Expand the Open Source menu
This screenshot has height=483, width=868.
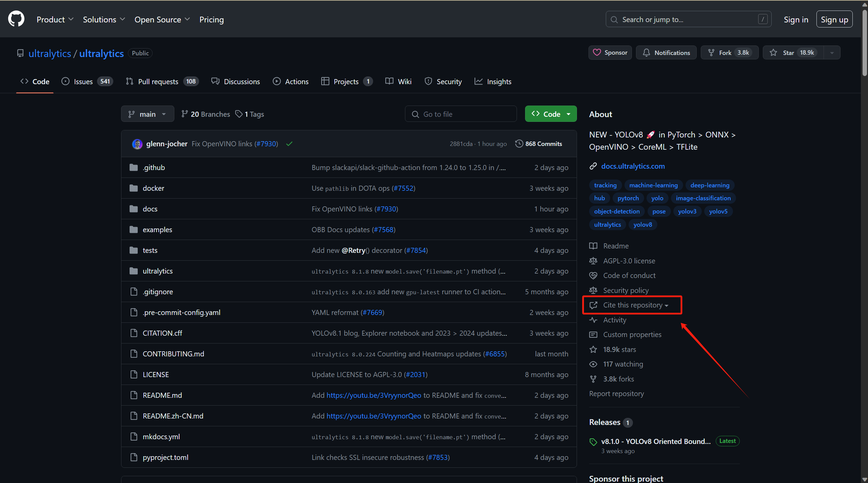pyautogui.click(x=162, y=19)
